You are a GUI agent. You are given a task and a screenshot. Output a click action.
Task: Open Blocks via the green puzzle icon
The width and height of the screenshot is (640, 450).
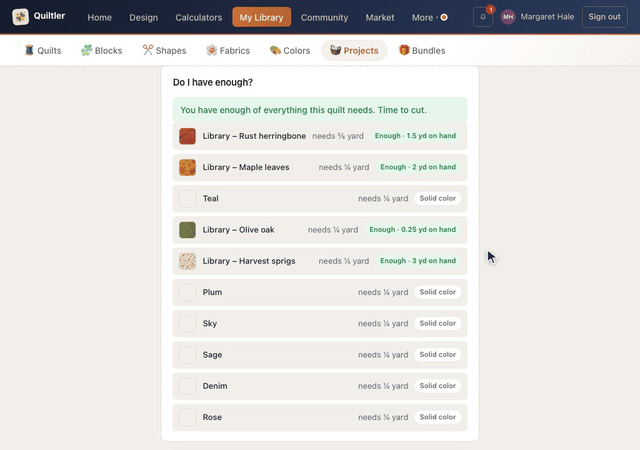[87, 50]
